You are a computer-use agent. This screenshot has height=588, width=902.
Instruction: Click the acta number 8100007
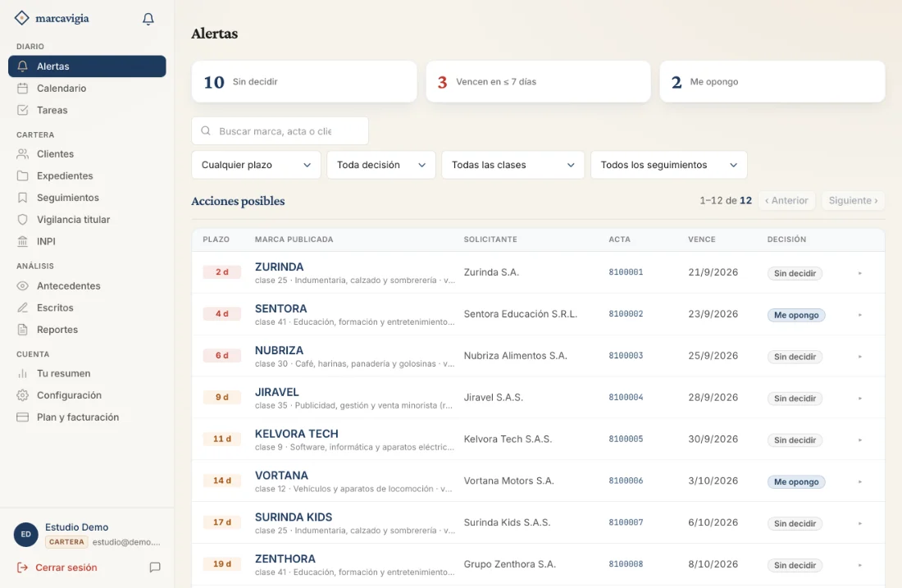click(626, 522)
